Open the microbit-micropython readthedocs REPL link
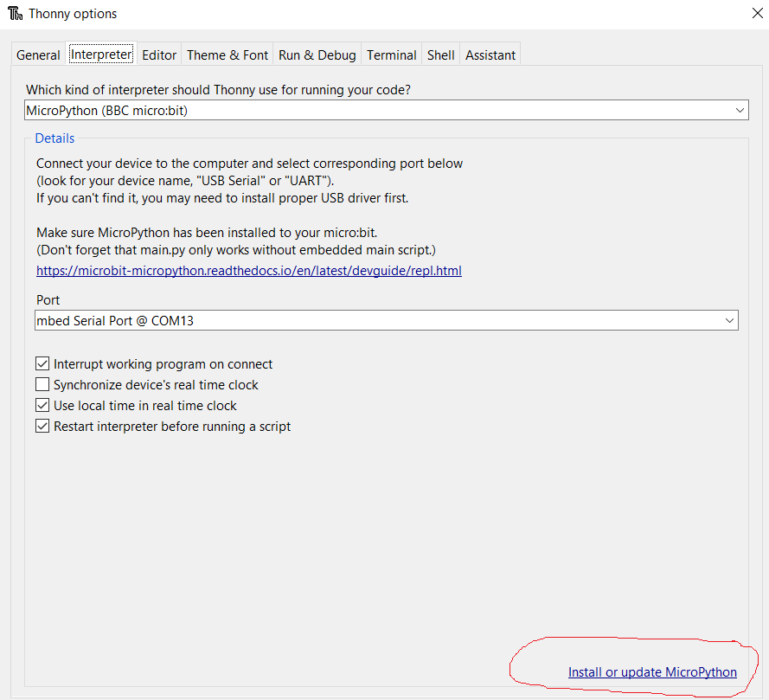This screenshot has height=700, width=769. [x=248, y=271]
